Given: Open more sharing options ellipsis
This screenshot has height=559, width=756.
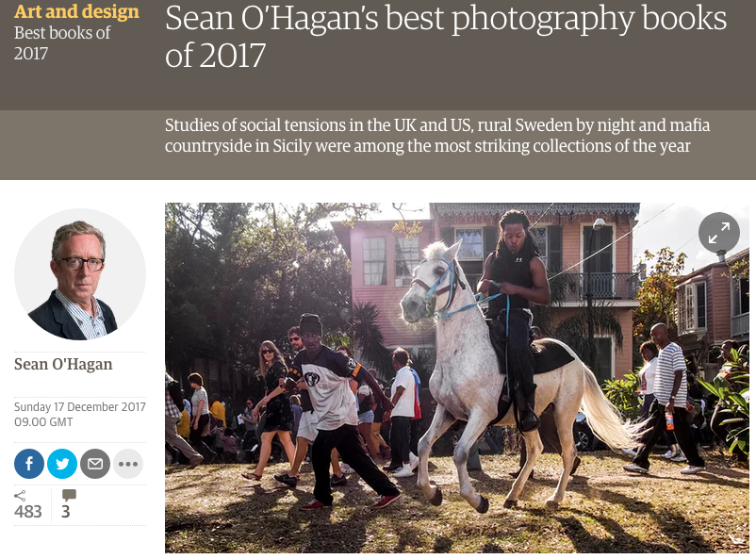Looking at the screenshot, I should tap(128, 464).
